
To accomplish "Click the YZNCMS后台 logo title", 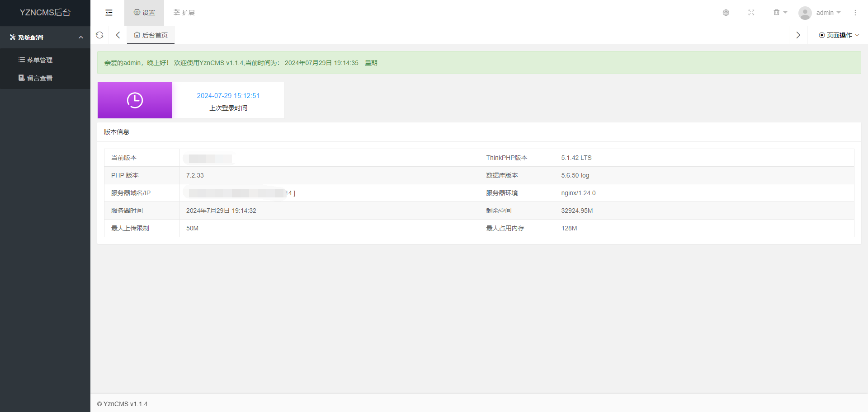I will point(45,13).
